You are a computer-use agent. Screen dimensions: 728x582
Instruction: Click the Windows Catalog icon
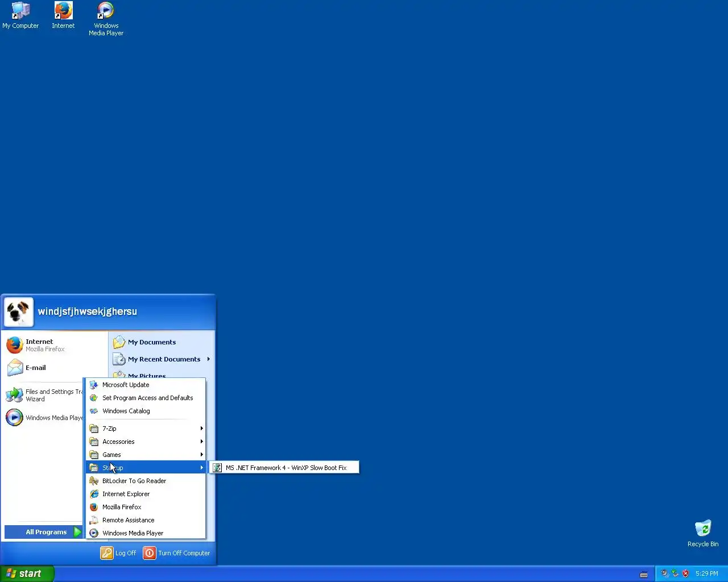(94, 411)
